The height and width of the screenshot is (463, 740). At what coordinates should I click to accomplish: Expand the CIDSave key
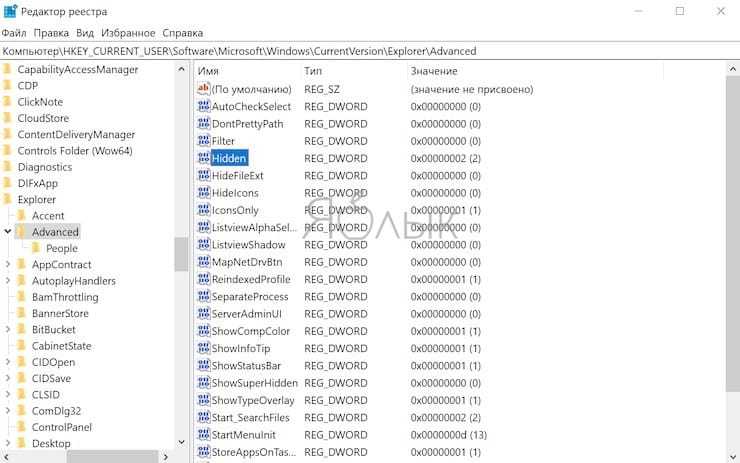[x=8, y=378]
